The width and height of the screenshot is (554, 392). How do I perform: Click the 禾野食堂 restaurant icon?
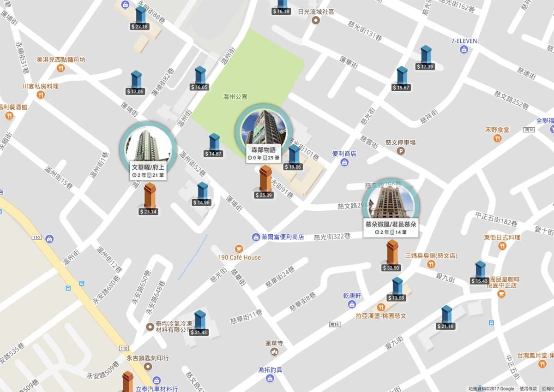[x=498, y=138]
